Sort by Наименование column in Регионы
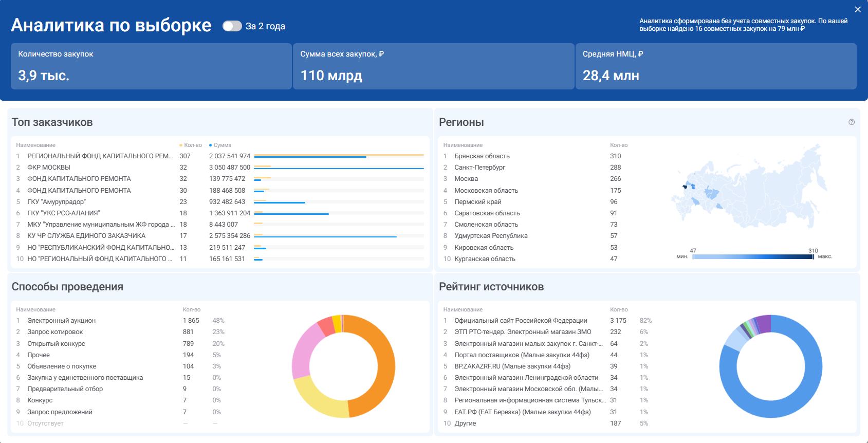The image size is (868, 443). click(x=463, y=145)
